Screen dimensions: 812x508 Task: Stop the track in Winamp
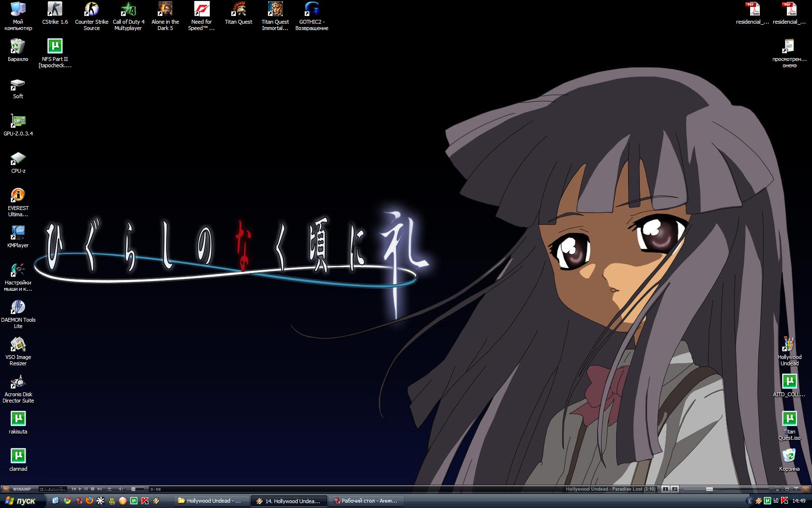coord(92,489)
